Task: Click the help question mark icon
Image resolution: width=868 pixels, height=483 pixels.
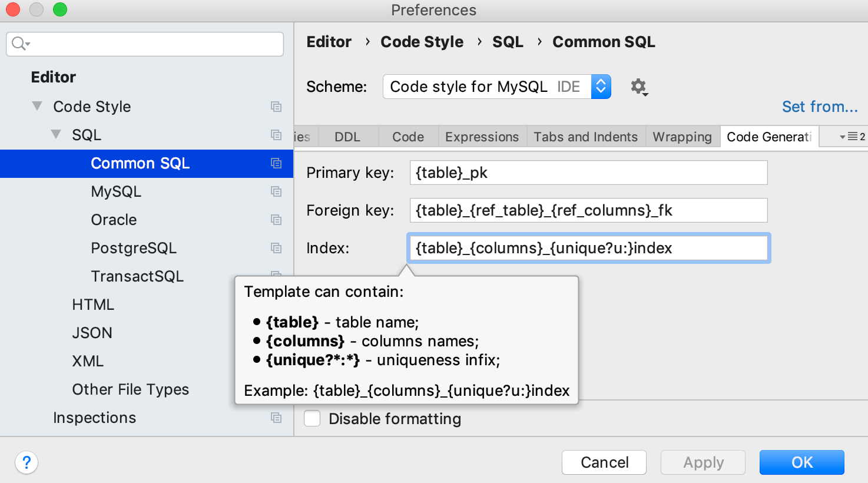Action: (26, 463)
